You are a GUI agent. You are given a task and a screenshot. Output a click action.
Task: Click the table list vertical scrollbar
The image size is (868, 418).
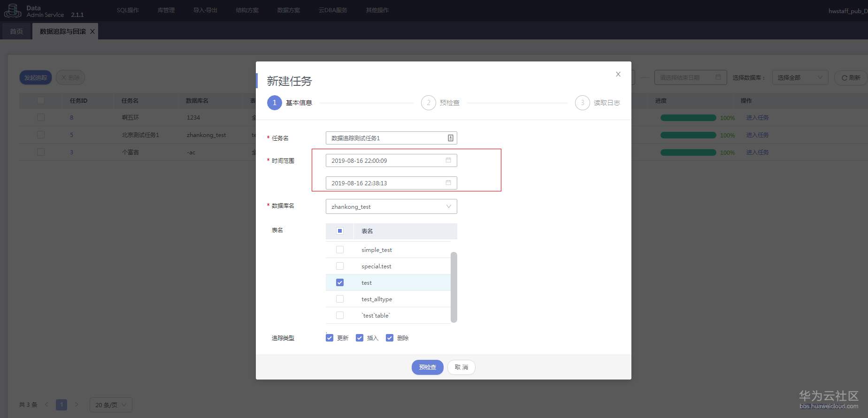(x=453, y=287)
